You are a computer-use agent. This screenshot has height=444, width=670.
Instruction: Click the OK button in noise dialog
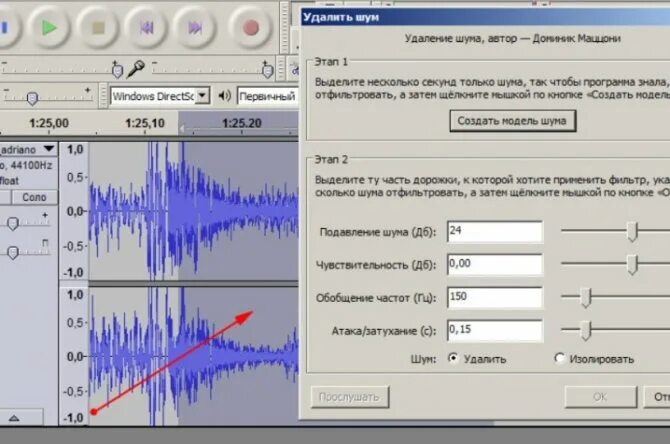click(x=600, y=397)
